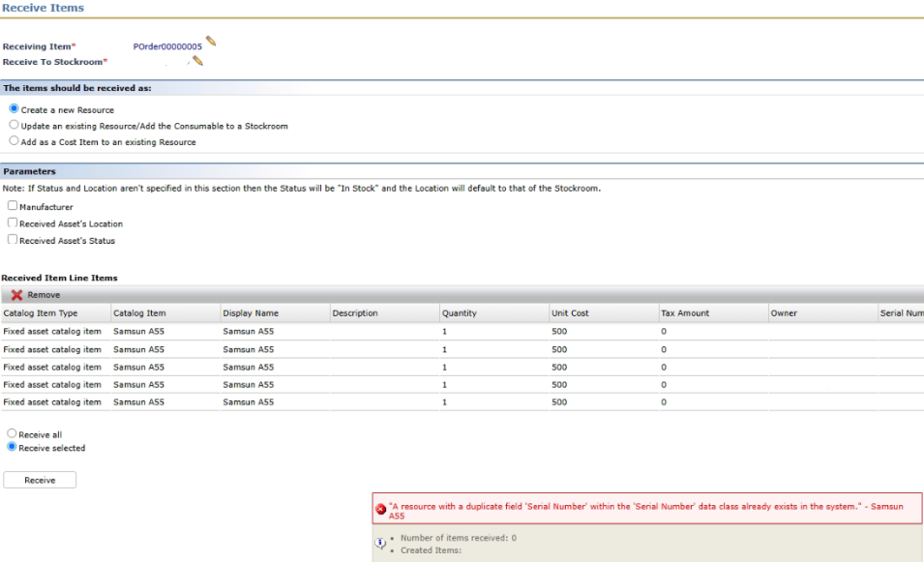Viewport: 924px width, 562px height.
Task: Sort by the Quantity column header
Action: pyautogui.click(x=460, y=313)
